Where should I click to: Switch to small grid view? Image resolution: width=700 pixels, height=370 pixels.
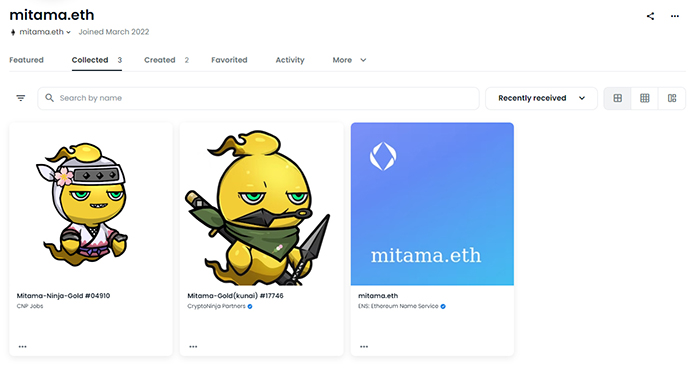tap(645, 98)
